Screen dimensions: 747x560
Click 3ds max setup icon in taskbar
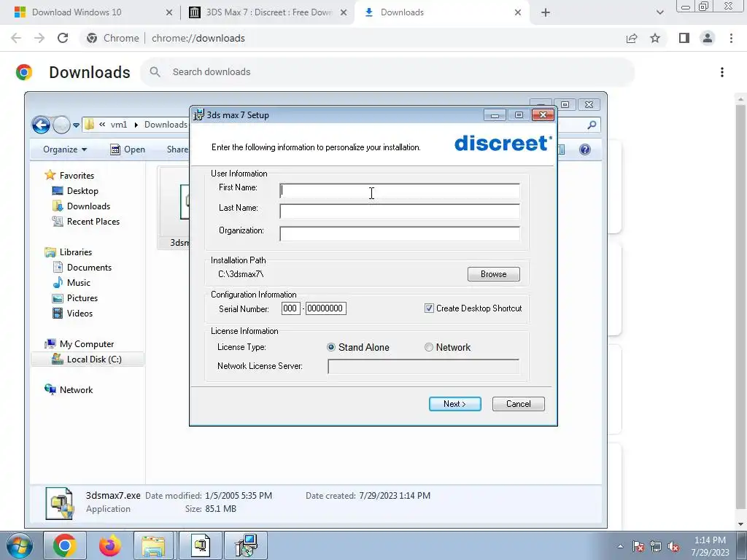point(246,545)
